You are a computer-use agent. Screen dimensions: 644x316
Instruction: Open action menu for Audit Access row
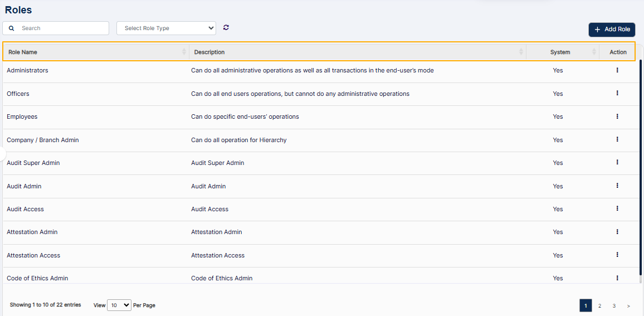(x=617, y=209)
